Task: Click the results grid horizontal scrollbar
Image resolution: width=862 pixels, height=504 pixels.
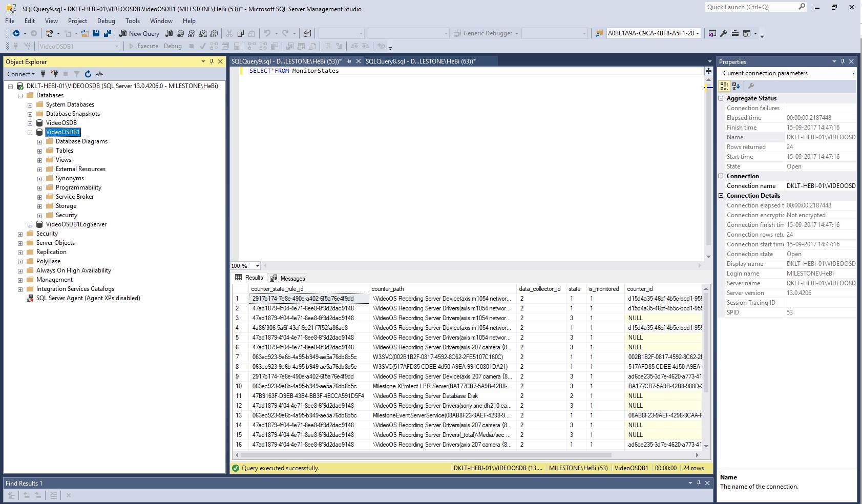Action: pyautogui.click(x=426, y=455)
